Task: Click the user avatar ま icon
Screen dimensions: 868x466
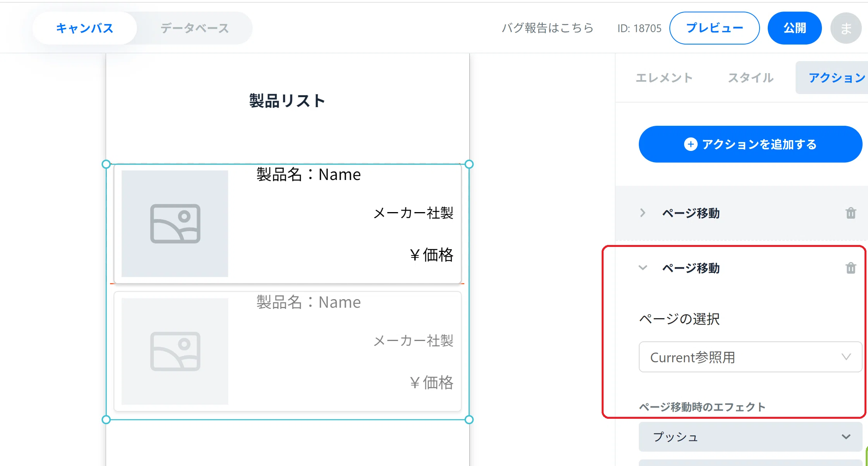Action: point(846,28)
